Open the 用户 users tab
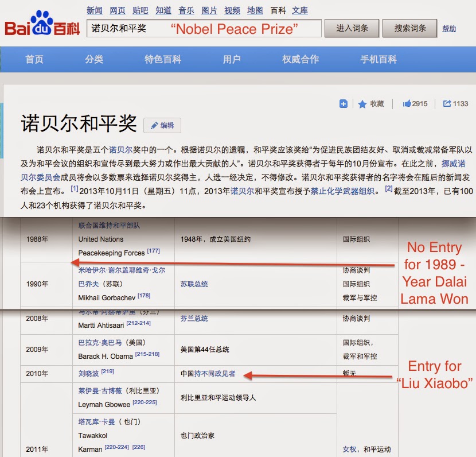Viewport: 476px width, 457px height. coord(232,59)
